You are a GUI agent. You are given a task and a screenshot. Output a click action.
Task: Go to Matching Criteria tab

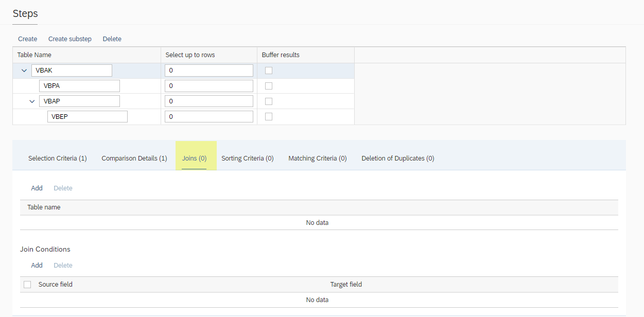click(317, 158)
